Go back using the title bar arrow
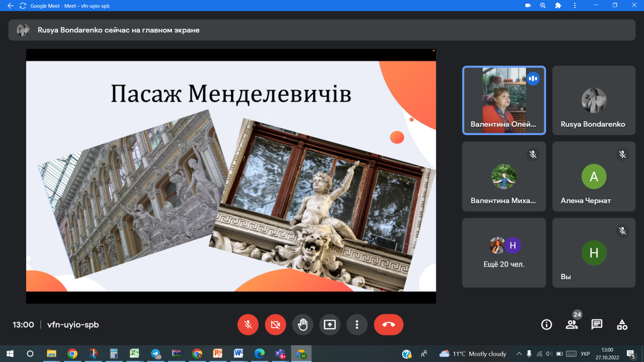The height and width of the screenshot is (362, 644). tap(10, 6)
